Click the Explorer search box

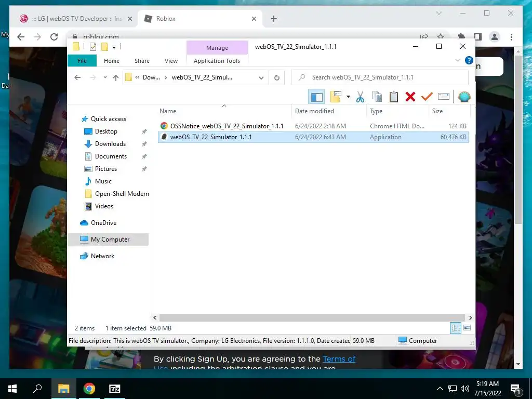tap(380, 77)
